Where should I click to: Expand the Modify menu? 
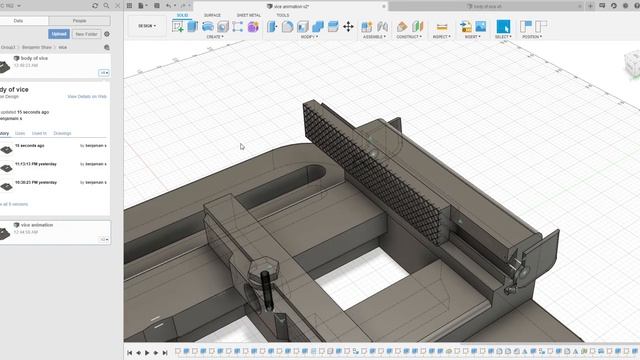tap(309, 37)
